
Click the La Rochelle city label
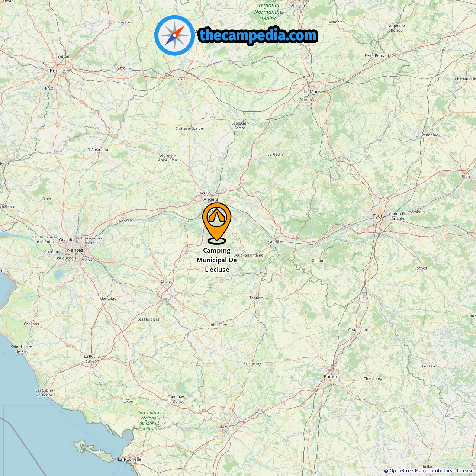click(x=129, y=459)
